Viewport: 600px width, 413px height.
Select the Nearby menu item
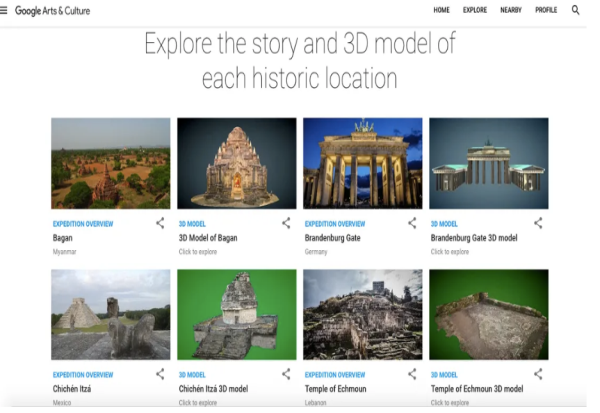[511, 10]
